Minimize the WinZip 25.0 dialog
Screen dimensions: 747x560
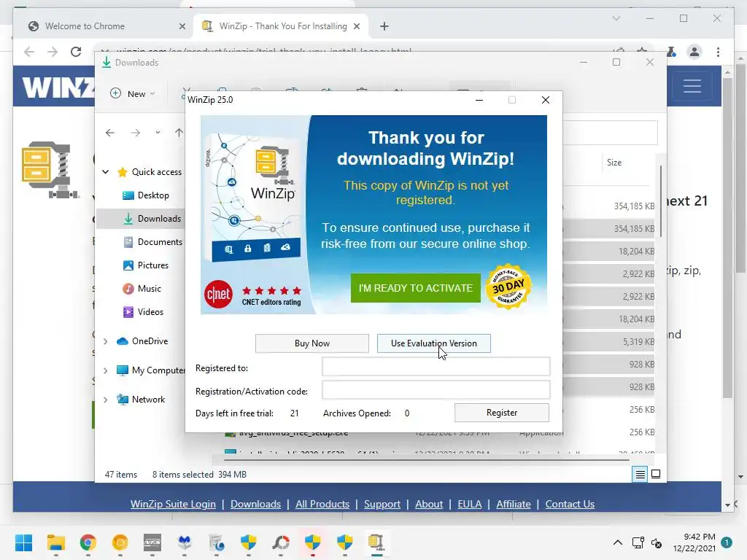(479, 99)
